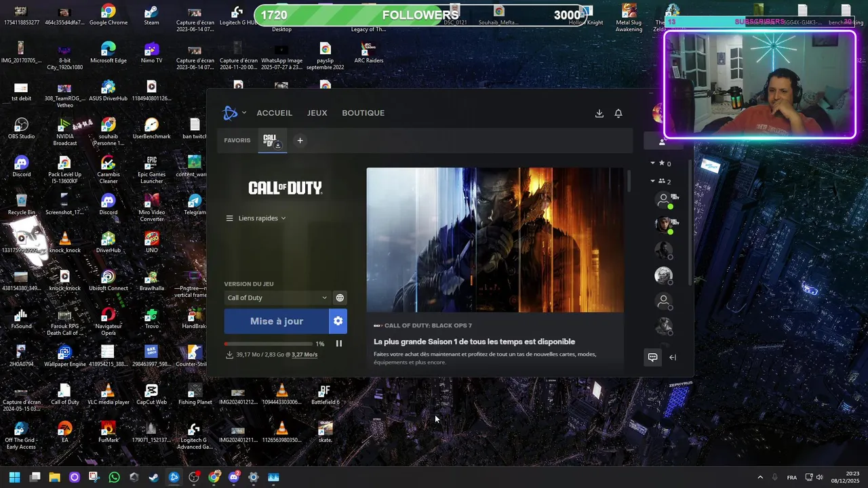Click the download progress bar
The image size is (868, 488).
point(269,344)
